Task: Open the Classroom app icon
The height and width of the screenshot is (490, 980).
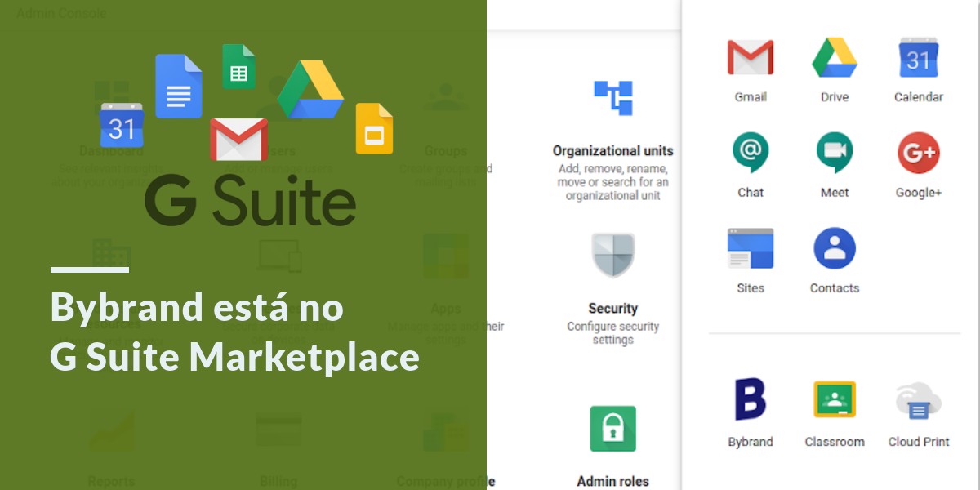Action: [834, 399]
